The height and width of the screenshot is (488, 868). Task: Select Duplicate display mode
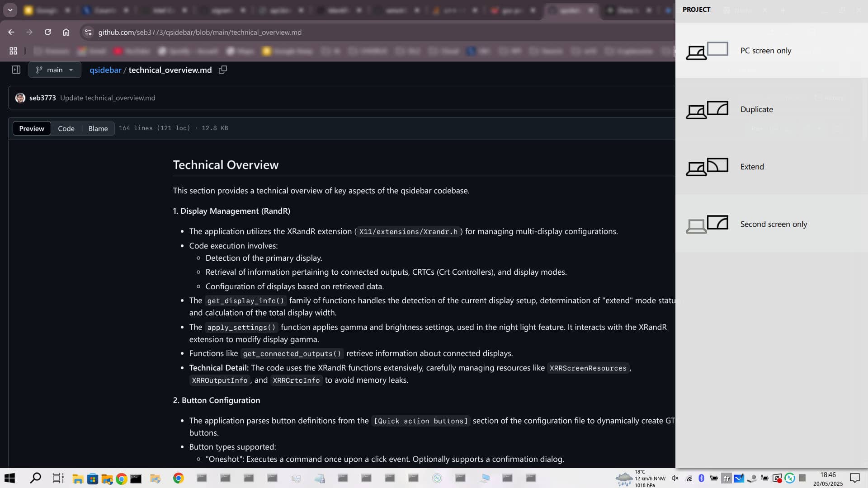(x=756, y=109)
